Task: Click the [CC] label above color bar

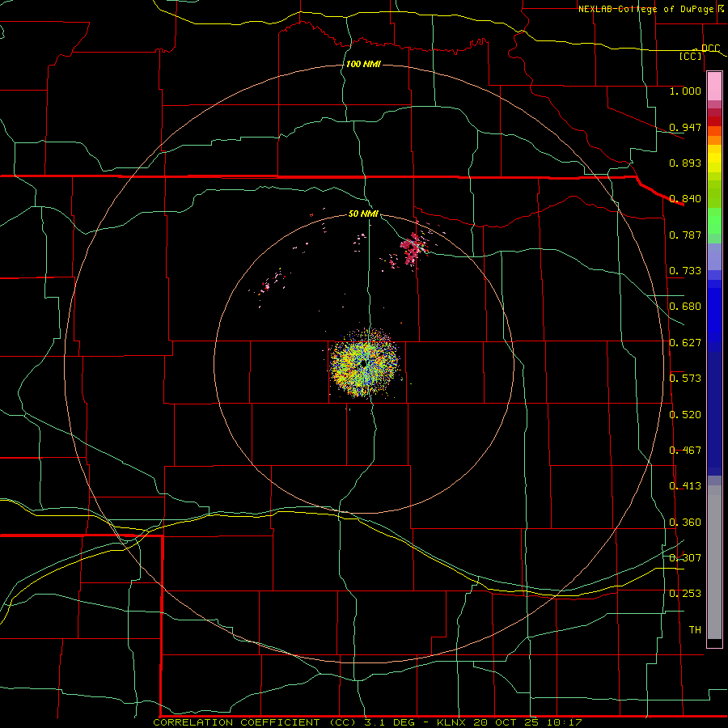Action: coord(691,56)
